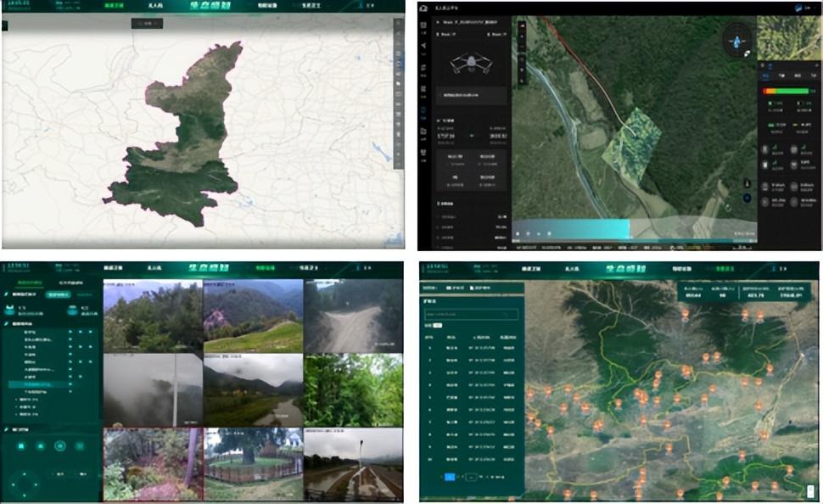The image size is (823, 504).
Task: Open the fenced big tree camera feed
Action: 253,464
